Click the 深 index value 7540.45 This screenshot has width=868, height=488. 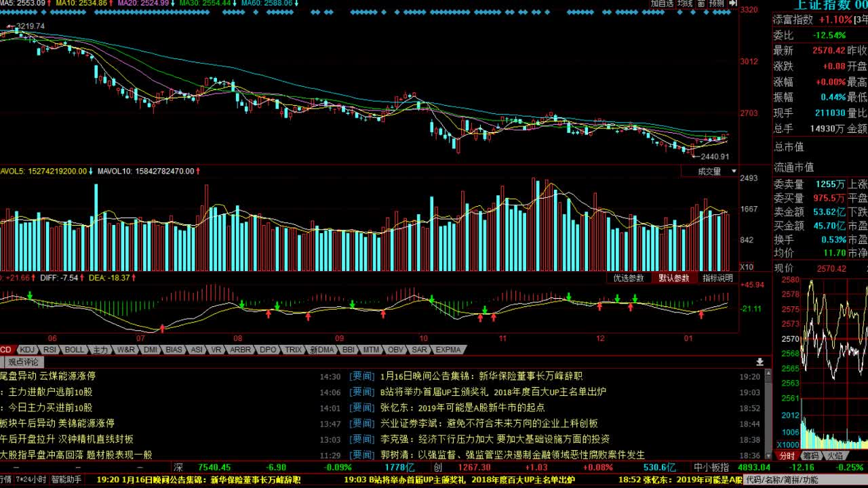coord(214,467)
